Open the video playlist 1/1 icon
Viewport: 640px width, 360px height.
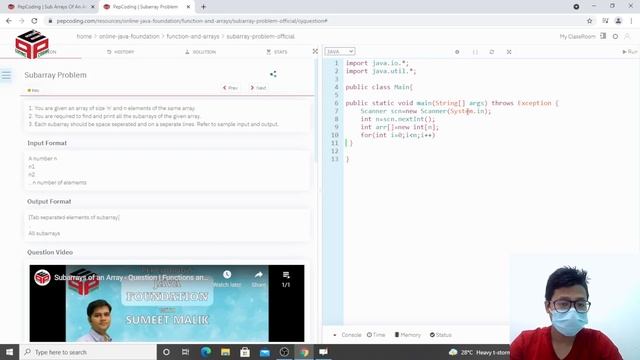tap(286, 279)
